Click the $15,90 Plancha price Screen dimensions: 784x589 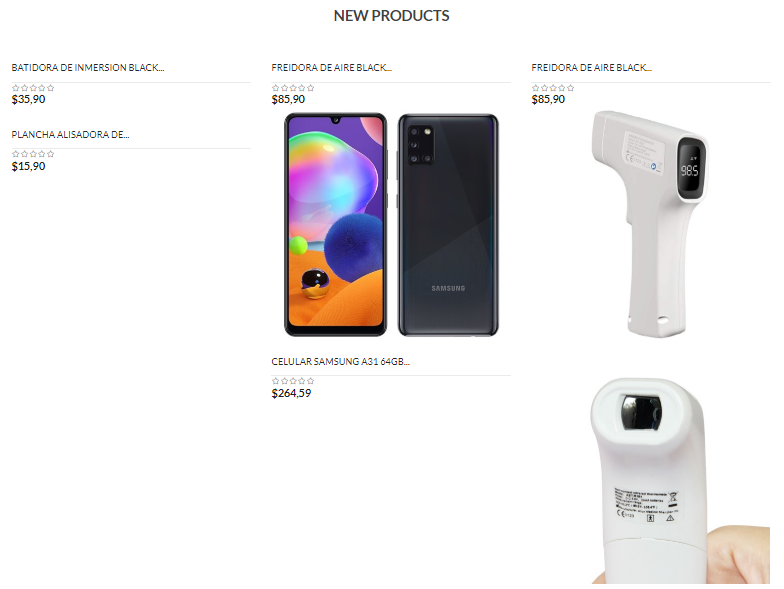point(28,166)
